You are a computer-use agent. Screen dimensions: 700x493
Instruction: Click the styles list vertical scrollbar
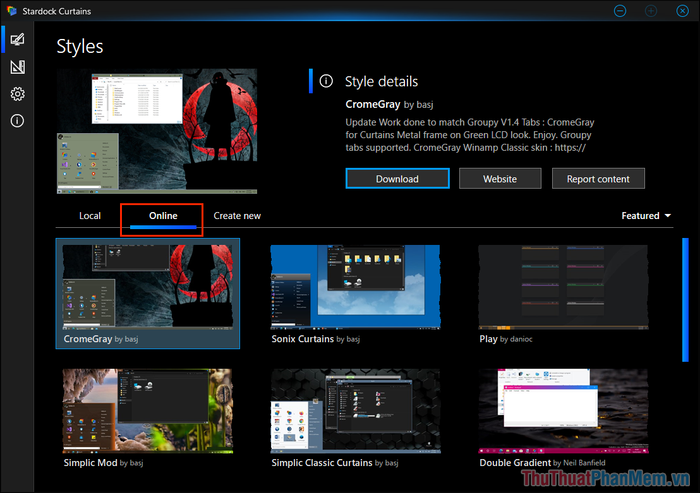[685, 300]
